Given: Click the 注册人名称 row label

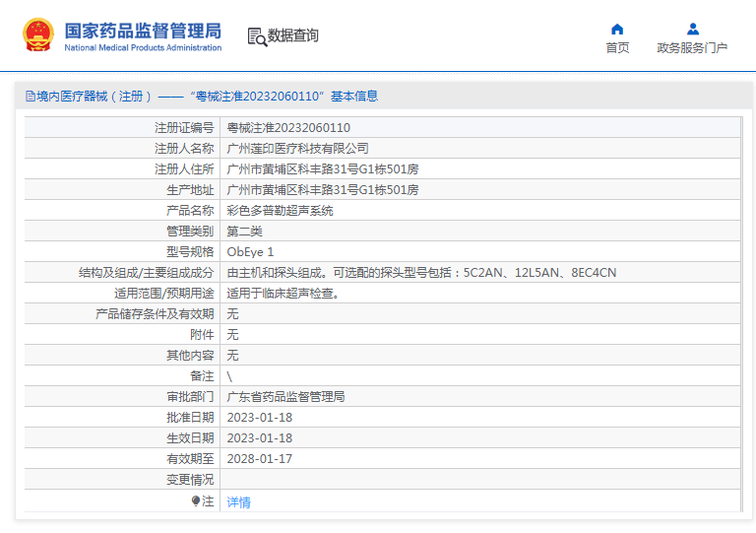Looking at the screenshot, I should pyautogui.click(x=184, y=149).
